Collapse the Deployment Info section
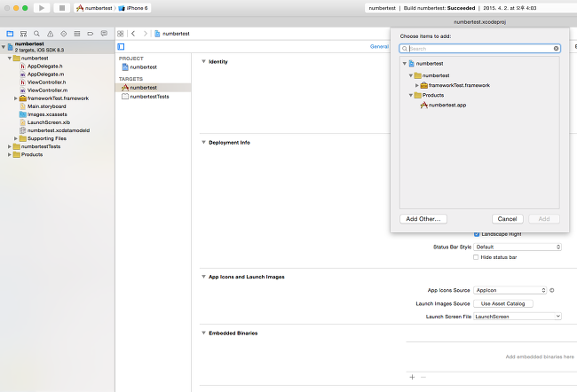The image size is (577, 392). click(203, 142)
